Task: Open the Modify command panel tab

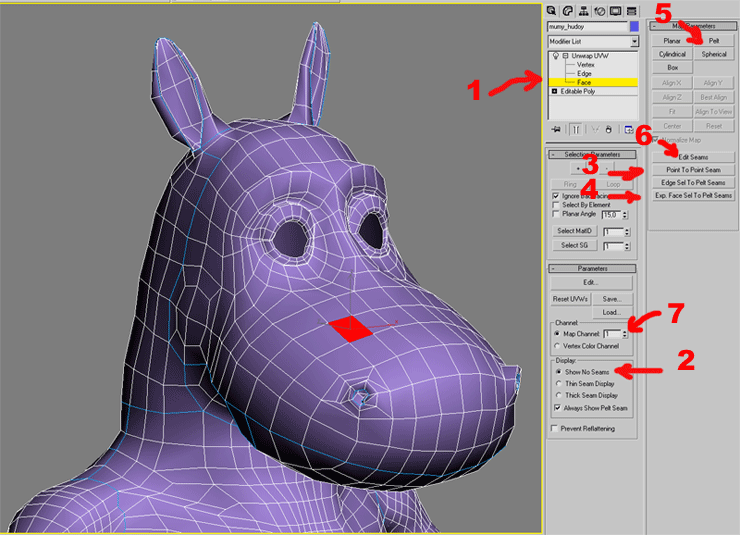Action: coord(566,9)
